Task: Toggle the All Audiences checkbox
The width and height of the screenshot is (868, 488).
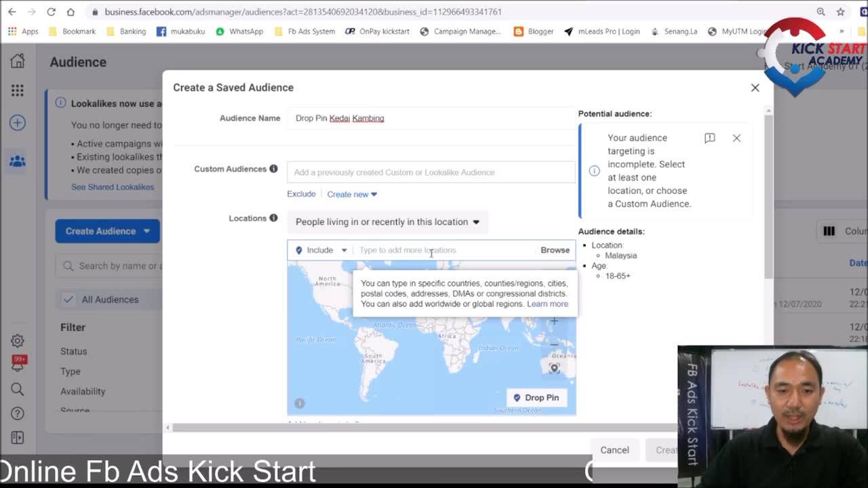Action: (x=68, y=300)
